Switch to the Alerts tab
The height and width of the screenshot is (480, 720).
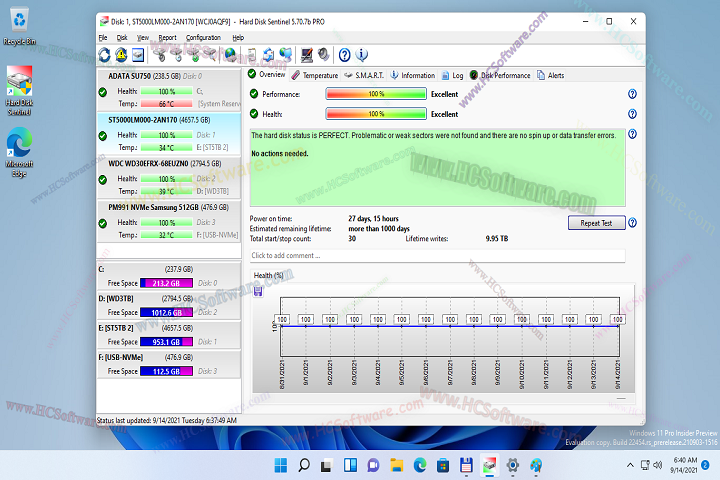tap(551, 75)
